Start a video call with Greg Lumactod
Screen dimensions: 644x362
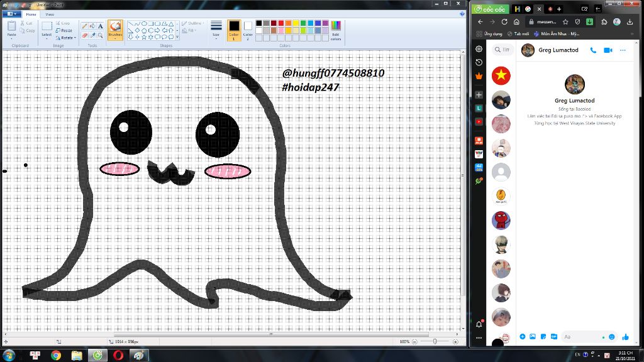pyautogui.click(x=608, y=50)
